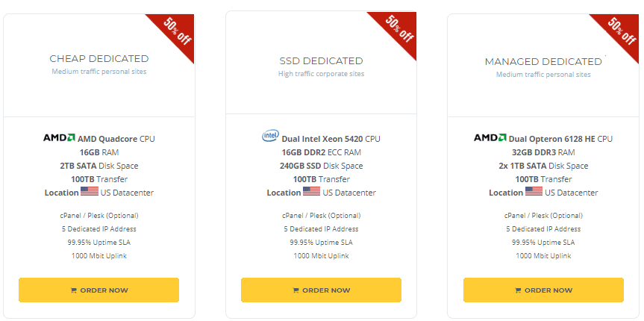Screen dimensions: 644x321
Task: Click 'AMD Quadcore CPU' text
Action: (116, 139)
